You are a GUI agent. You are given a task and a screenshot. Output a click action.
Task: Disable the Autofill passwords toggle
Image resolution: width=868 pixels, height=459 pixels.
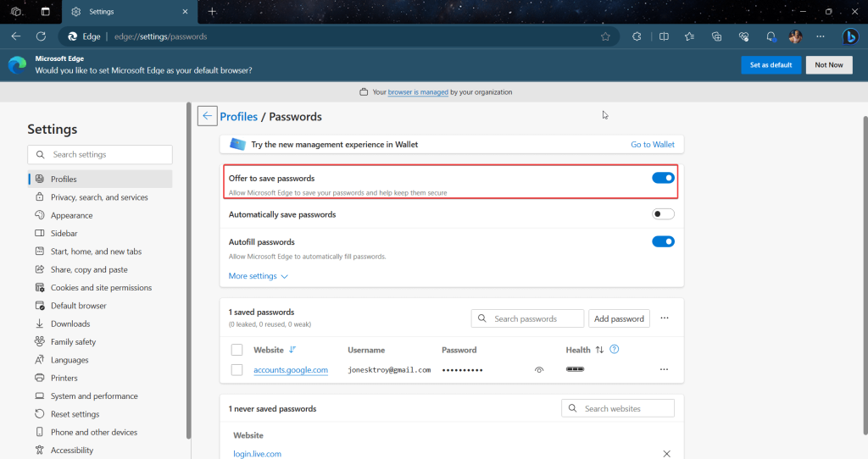point(663,241)
